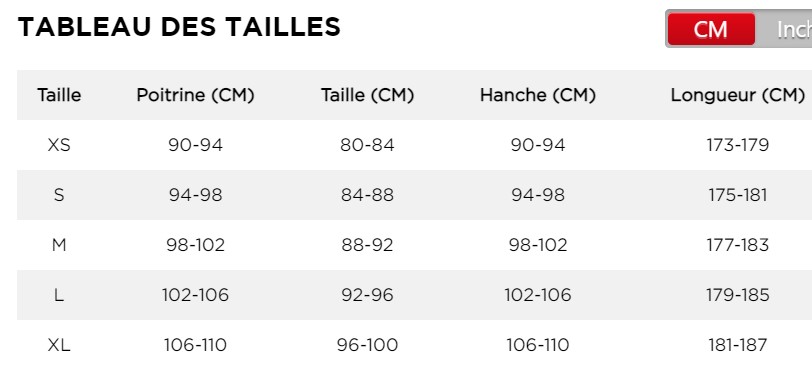812x366 pixels.
Task: Click the Poitrine (CM) column header
Action: click(195, 95)
